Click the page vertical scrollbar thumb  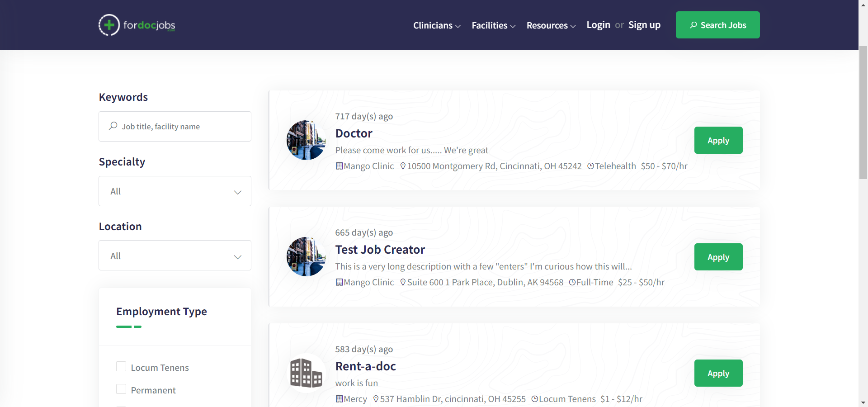863,113
